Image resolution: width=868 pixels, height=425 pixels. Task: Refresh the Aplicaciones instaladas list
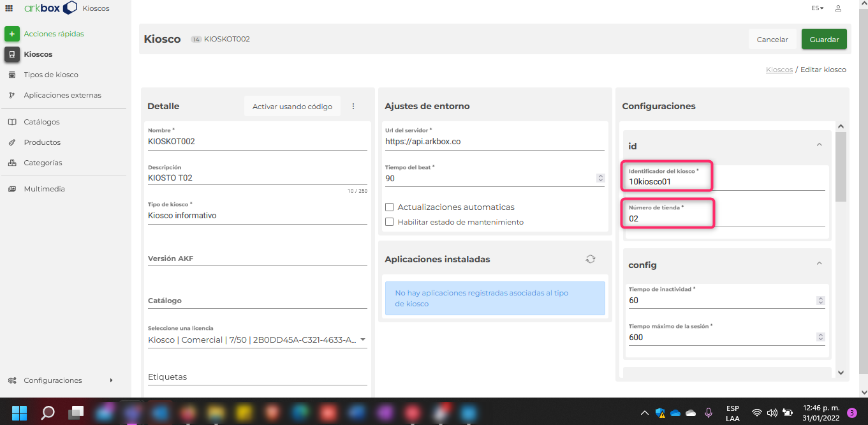(590, 258)
